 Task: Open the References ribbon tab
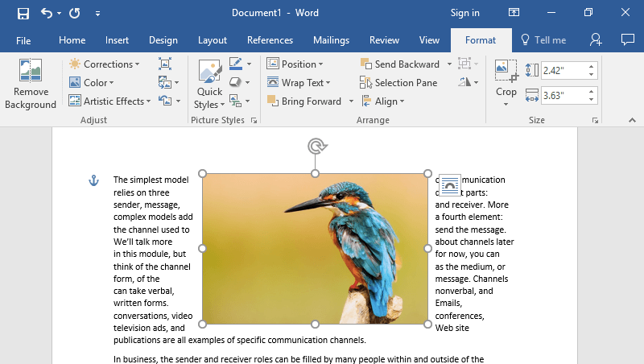[x=270, y=40]
